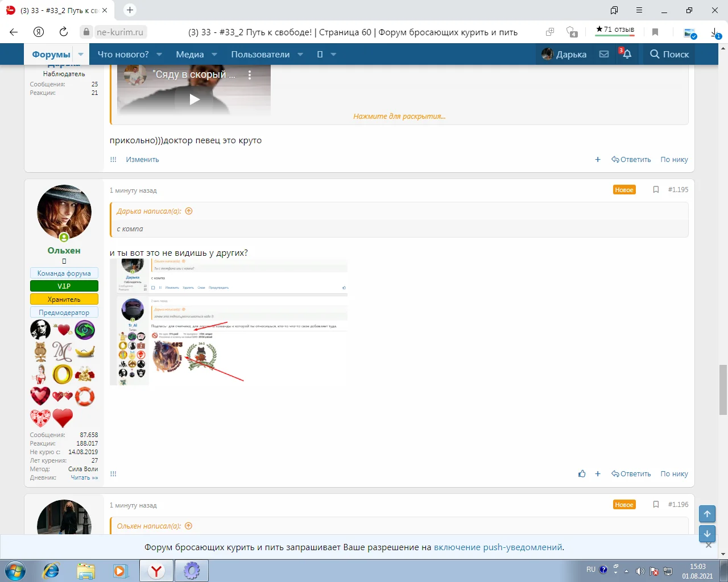
Task: Jump to quoted Дарька post via arrow icon
Action: 189,211
